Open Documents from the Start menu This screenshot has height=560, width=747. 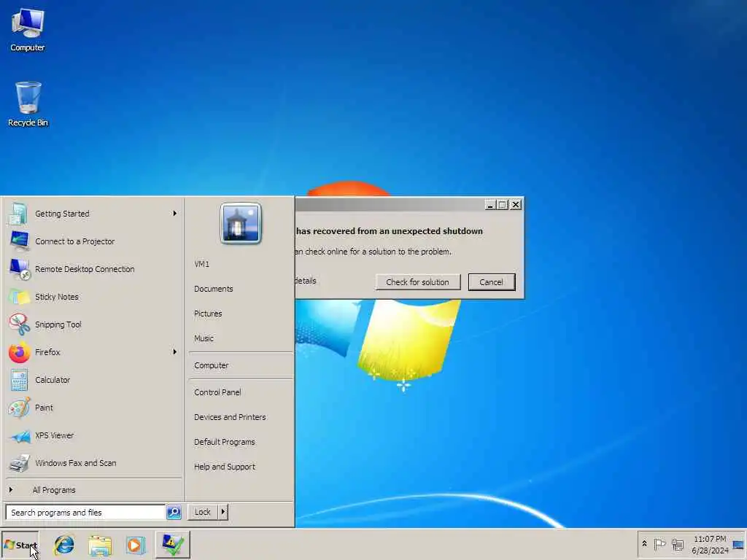pos(214,289)
